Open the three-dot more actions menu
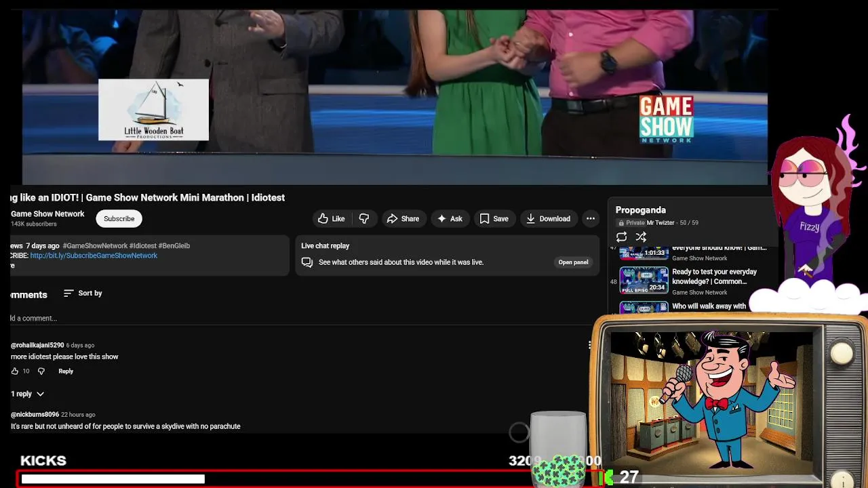This screenshot has height=488, width=868. (x=591, y=219)
